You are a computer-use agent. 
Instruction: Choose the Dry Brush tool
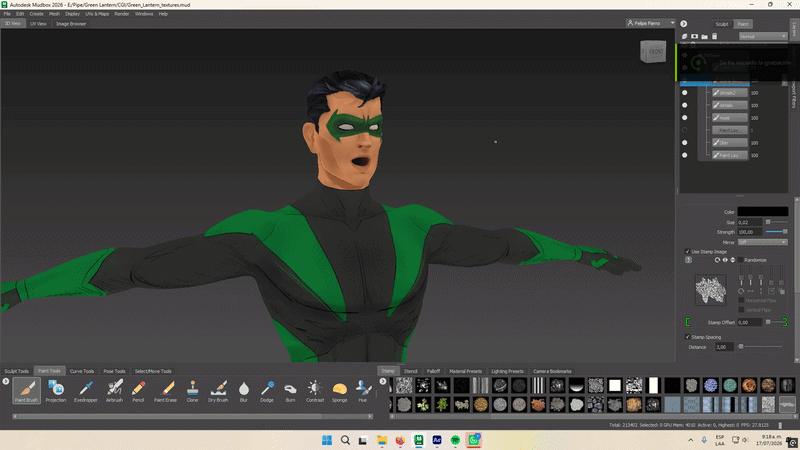[x=218, y=391]
